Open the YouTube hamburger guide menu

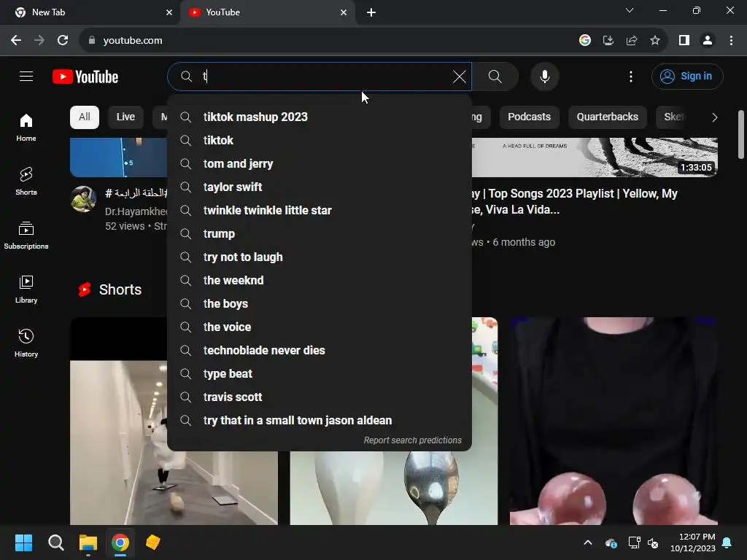pyautogui.click(x=26, y=76)
